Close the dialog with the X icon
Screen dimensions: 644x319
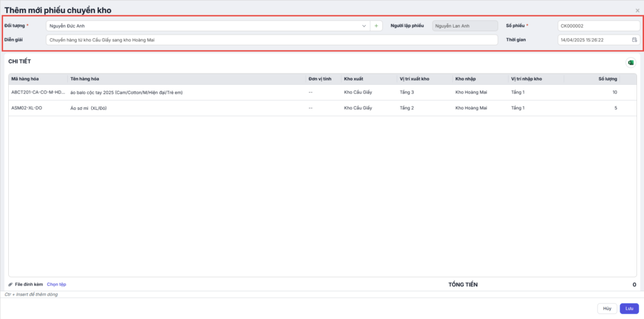click(637, 11)
